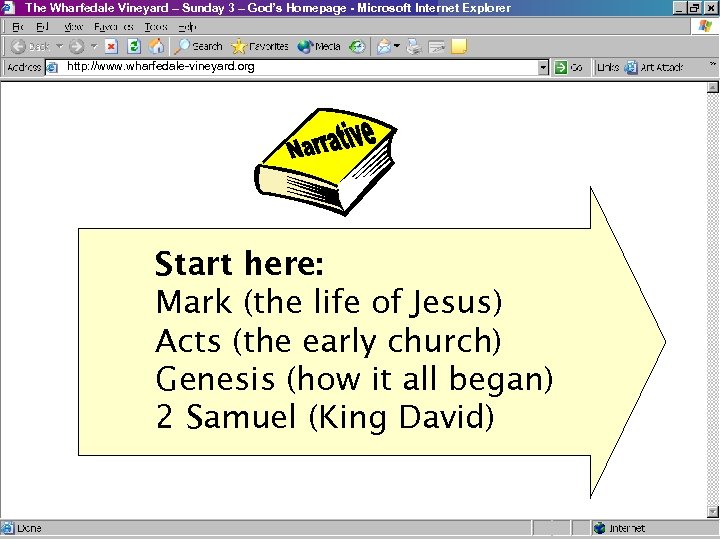Click the title bar IE icon
The height and width of the screenshot is (540, 720).
click(8, 8)
